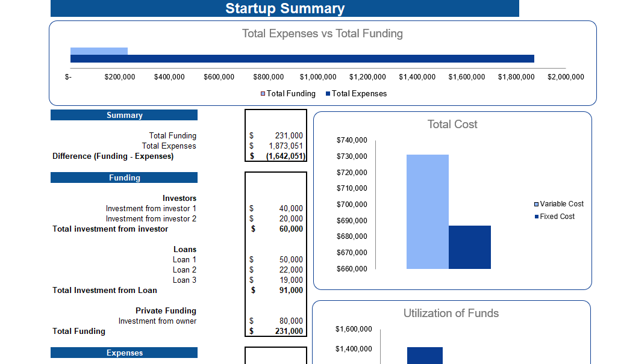This screenshot has height=364, width=618.
Task: Collapse the Summary section
Action: (x=124, y=115)
